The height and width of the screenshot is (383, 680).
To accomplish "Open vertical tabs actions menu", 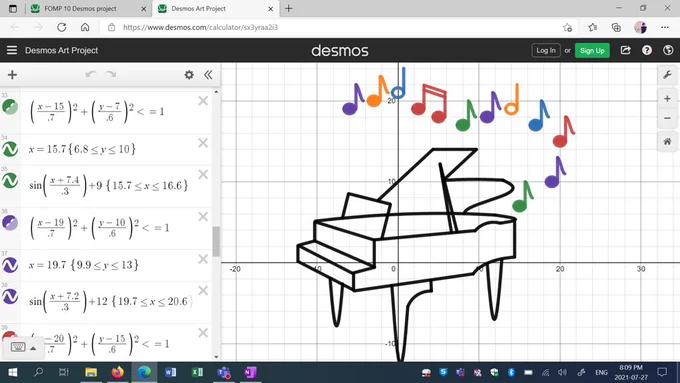I will tap(13, 9).
